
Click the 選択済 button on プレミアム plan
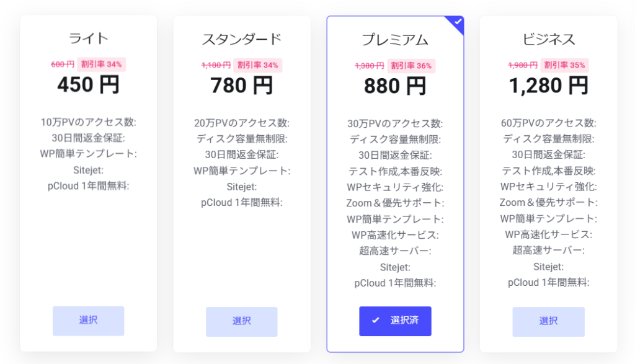pyautogui.click(x=395, y=321)
